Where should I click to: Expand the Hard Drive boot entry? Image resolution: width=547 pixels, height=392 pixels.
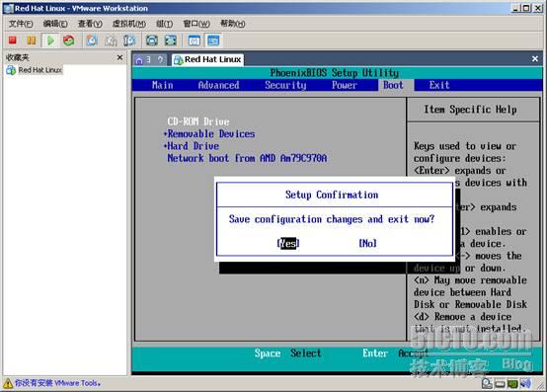point(192,146)
